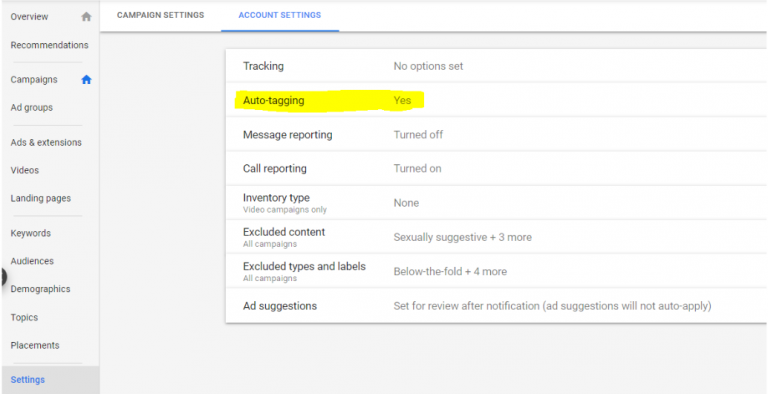
Task: Select Demographics in the sidebar
Action: tap(40, 289)
